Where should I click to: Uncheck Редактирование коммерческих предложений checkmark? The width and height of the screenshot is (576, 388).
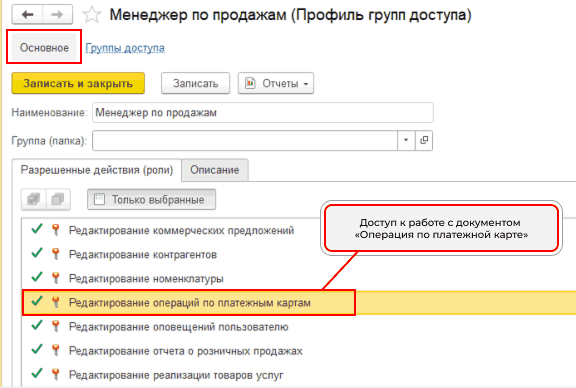point(37,229)
